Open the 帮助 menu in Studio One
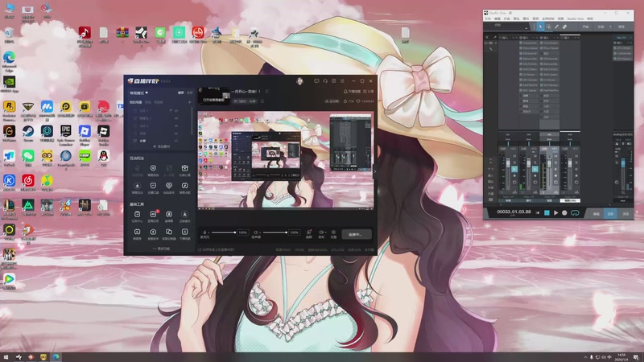This screenshot has width=644, height=362. pos(590,19)
